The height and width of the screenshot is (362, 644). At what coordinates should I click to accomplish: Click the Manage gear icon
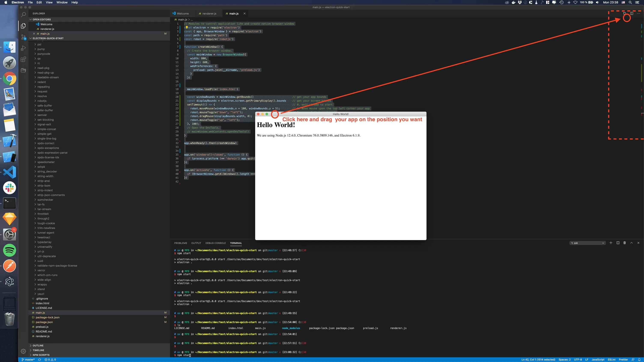23,351
